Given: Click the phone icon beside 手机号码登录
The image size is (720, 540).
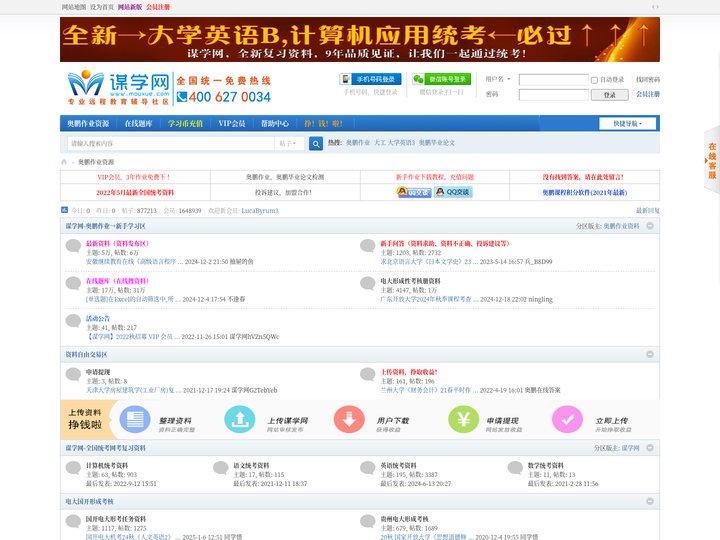Looking at the screenshot, I should (345, 79).
